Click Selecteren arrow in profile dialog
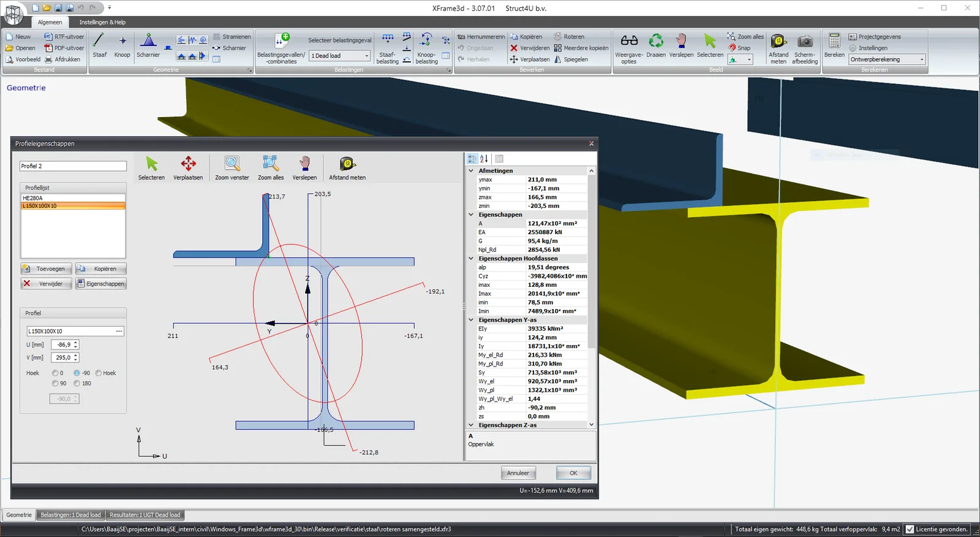Image resolution: width=980 pixels, height=537 pixels. coord(151,168)
